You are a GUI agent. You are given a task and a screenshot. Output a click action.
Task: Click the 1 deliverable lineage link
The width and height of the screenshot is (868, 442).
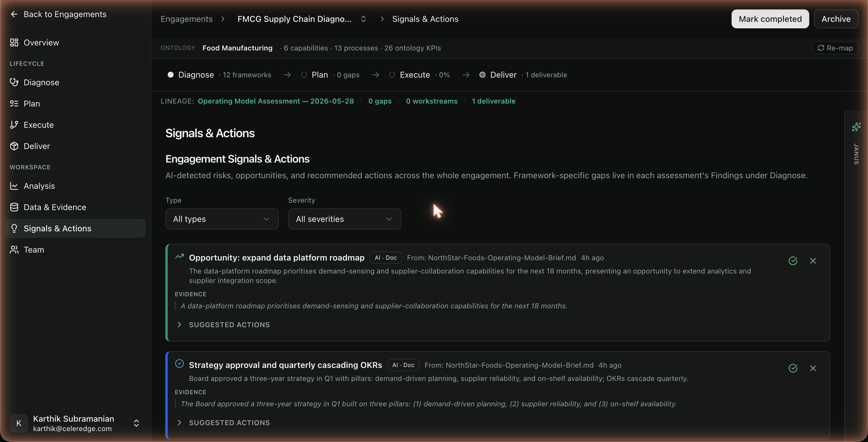click(x=493, y=101)
